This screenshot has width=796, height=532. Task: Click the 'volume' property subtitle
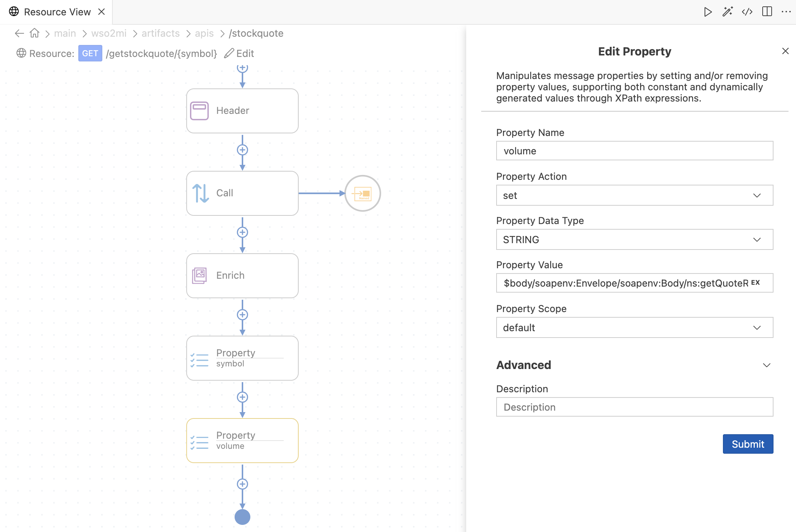[230, 446]
